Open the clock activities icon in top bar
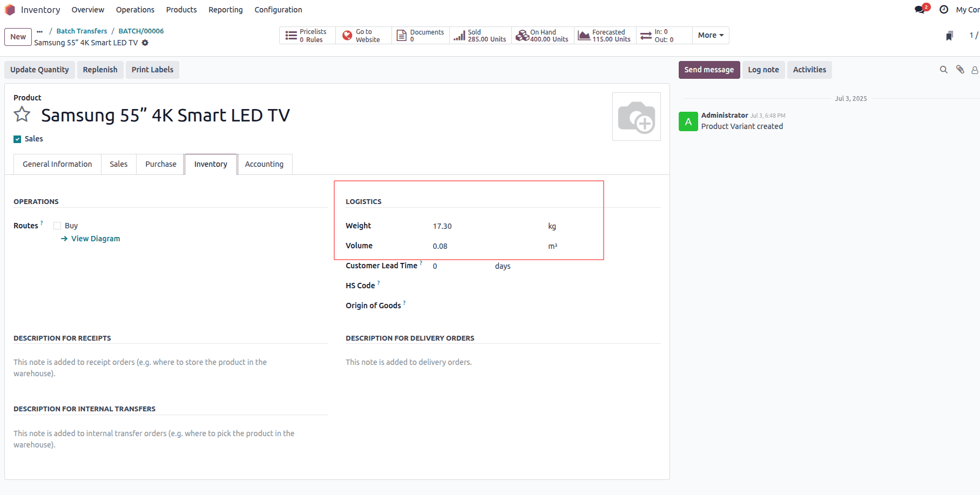The height and width of the screenshot is (495, 980). [944, 10]
